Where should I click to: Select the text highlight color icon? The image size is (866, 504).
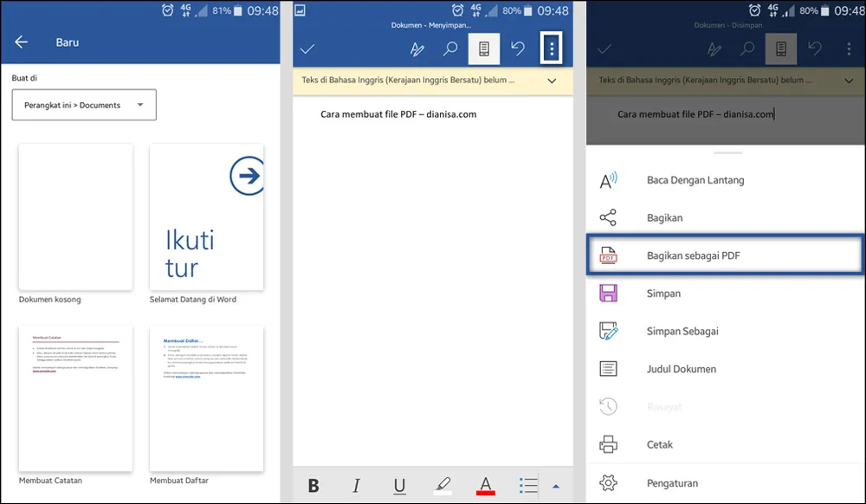pos(443,486)
